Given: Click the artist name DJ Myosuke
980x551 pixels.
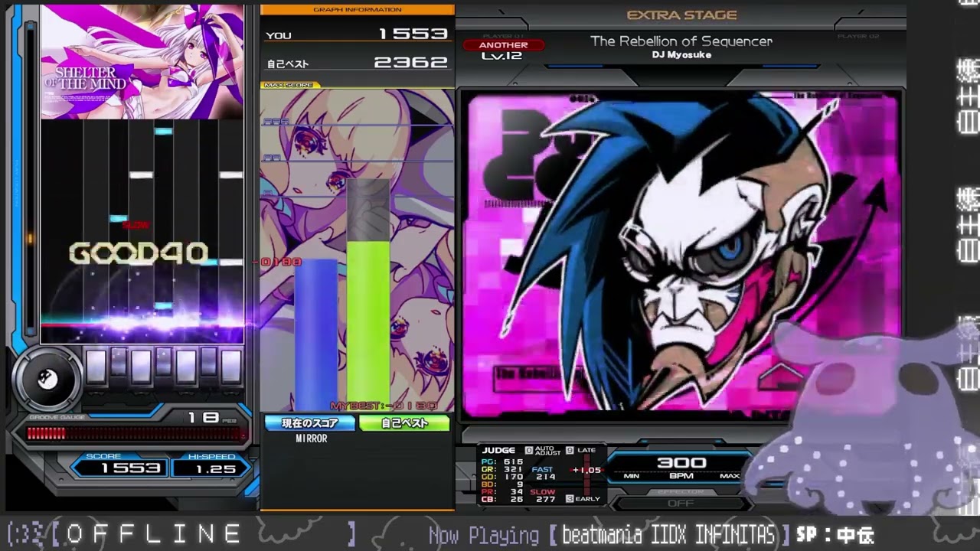Looking at the screenshot, I should coord(681,55).
